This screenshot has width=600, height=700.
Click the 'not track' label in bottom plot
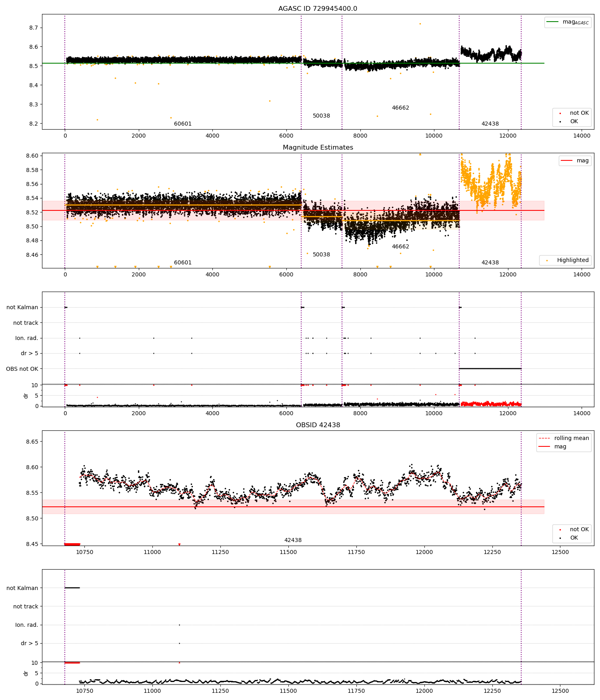(26, 606)
